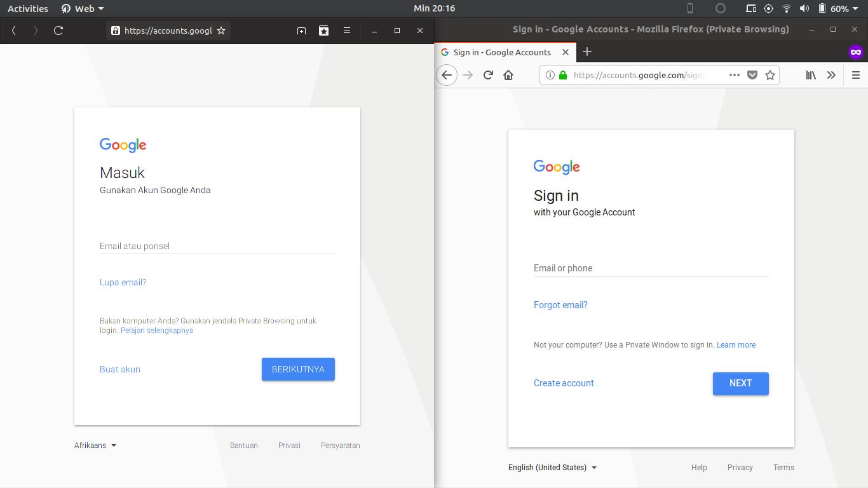
Task: Go forward in the Web browser window
Action: tap(36, 30)
